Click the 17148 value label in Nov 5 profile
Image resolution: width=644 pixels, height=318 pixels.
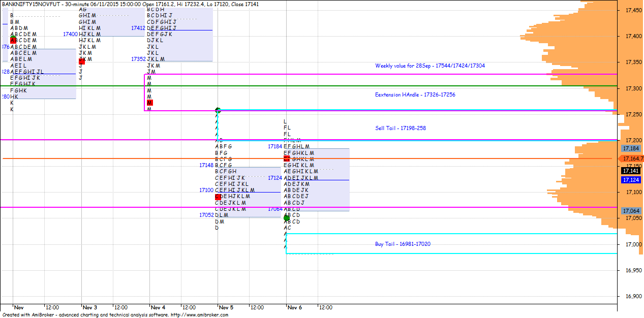click(206, 165)
